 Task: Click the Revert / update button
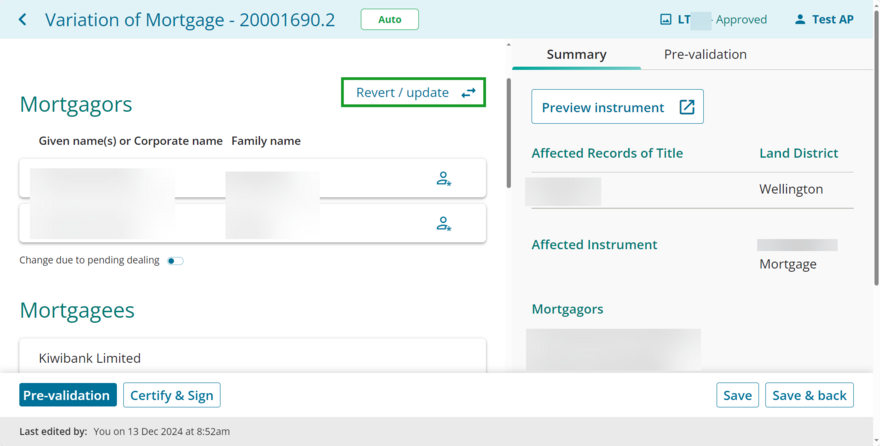[x=414, y=93]
